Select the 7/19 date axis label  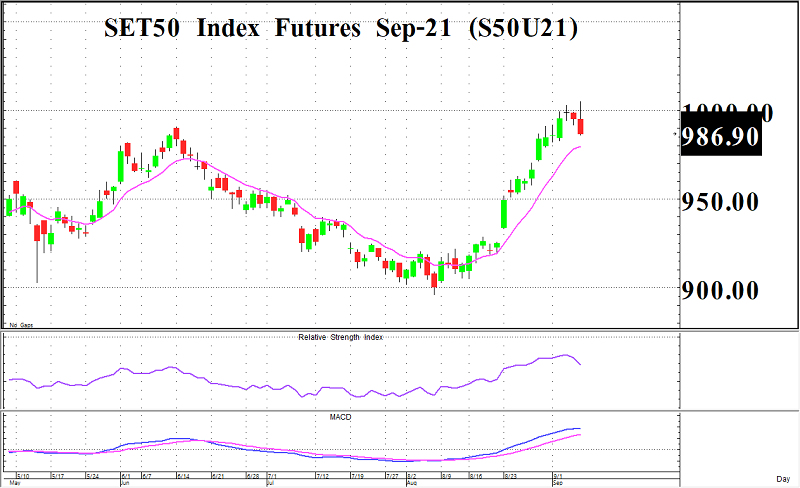coord(357,476)
